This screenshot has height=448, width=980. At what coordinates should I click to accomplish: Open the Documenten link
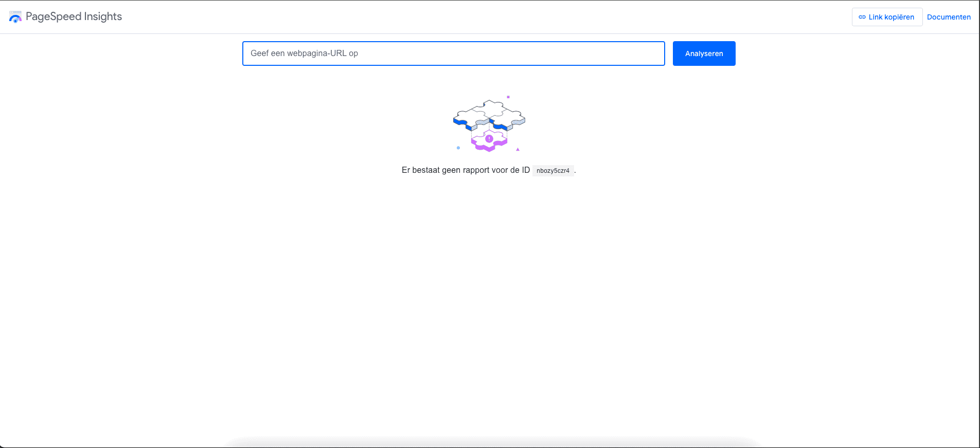click(x=949, y=17)
